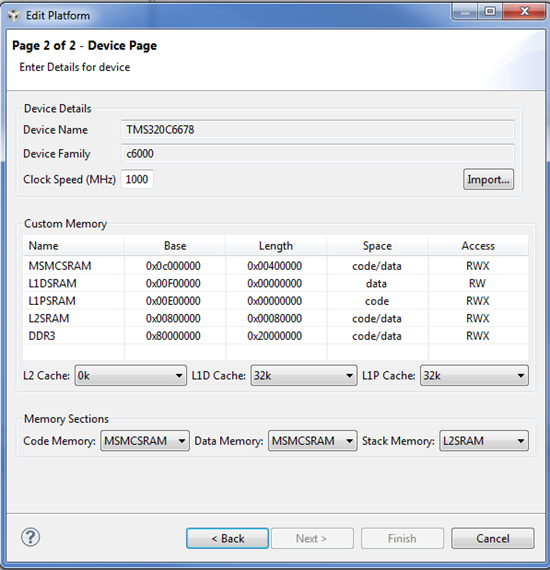The height and width of the screenshot is (570, 550).
Task: Expand the L1D Cache combo box
Action: 304,376
